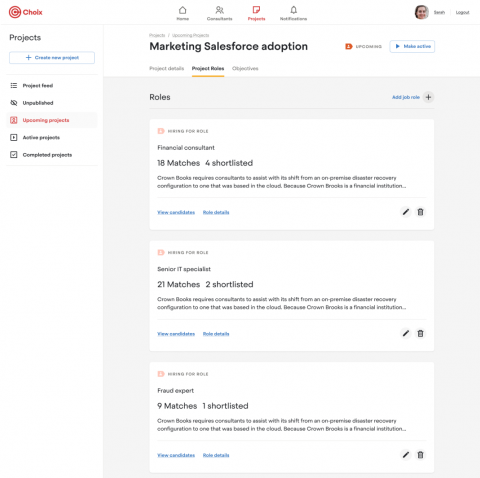This screenshot has height=478, width=480.
Task: Click hiring badge icon on Fraud expert card
Action: pyautogui.click(x=161, y=374)
